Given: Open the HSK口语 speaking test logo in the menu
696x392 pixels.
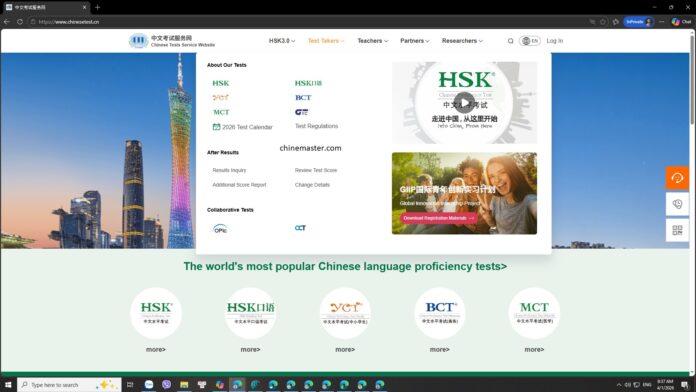Looking at the screenshot, I should tap(308, 83).
